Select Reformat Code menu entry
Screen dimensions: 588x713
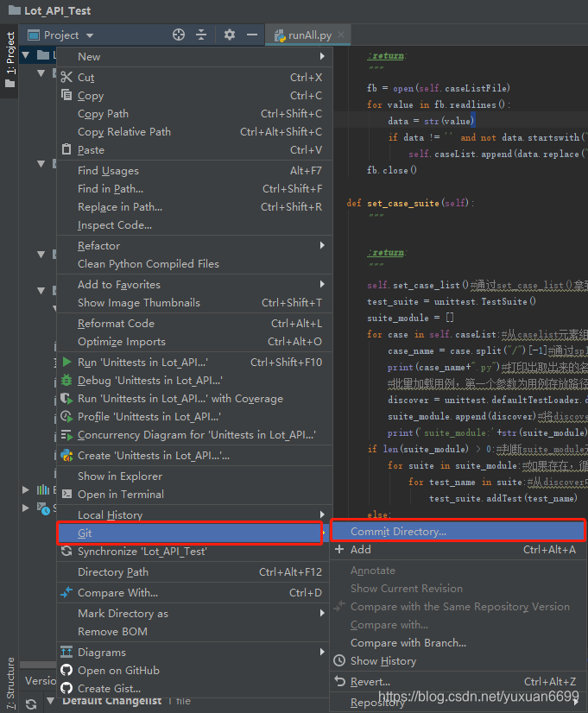tap(194, 324)
